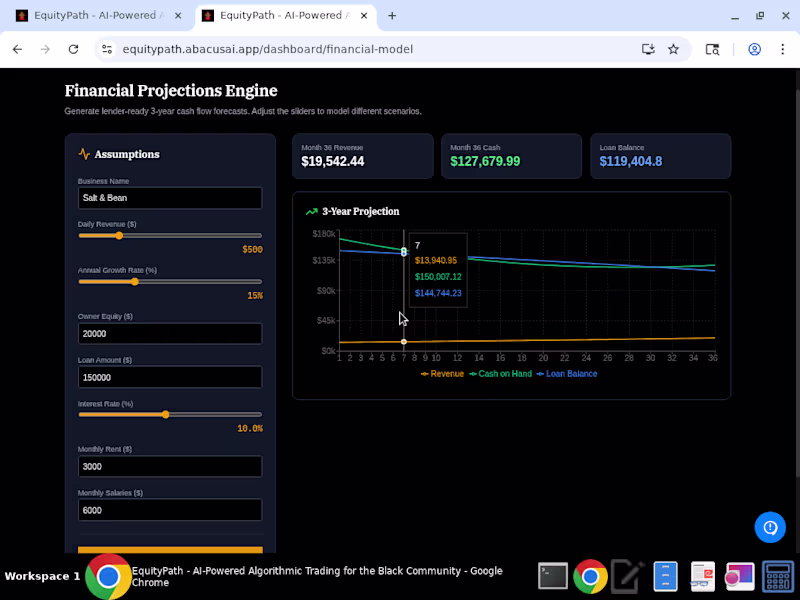Open the file manager taskbar icon
Viewport: 800px width, 600px height.
[x=665, y=577]
